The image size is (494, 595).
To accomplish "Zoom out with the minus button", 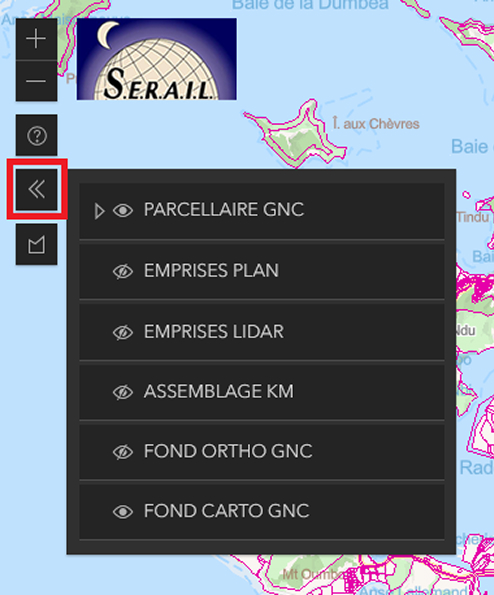I will 36,81.
